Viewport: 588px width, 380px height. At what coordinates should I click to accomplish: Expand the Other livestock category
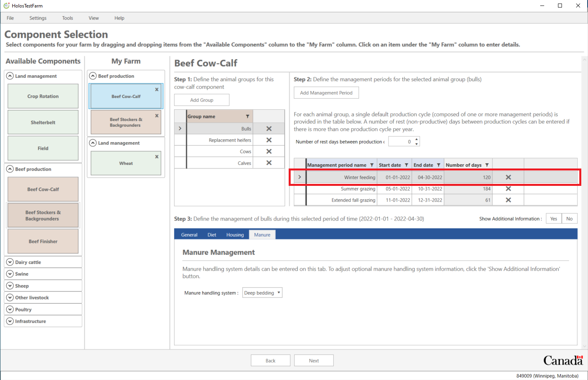point(10,298)
